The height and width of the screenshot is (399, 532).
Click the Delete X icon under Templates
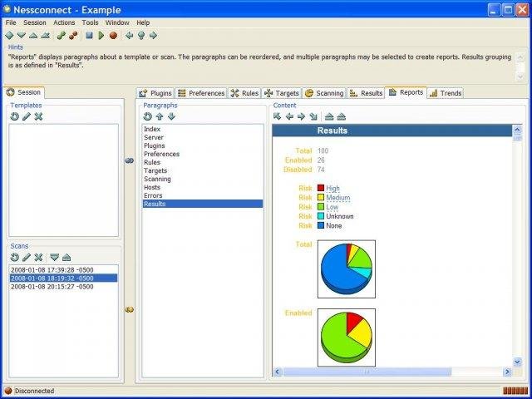(38, 116)
